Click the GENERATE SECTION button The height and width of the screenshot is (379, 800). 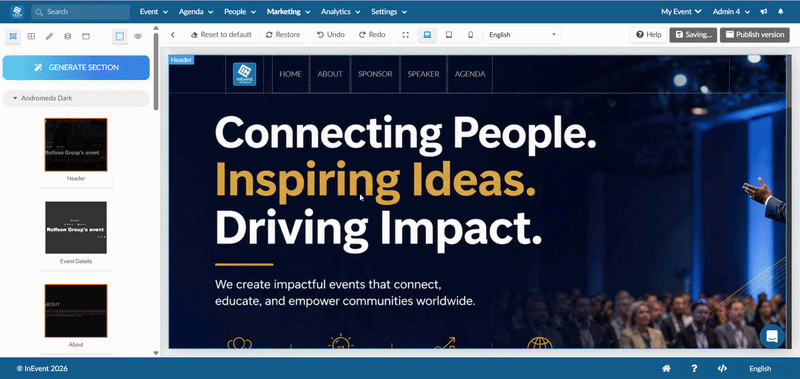[76, 67]
